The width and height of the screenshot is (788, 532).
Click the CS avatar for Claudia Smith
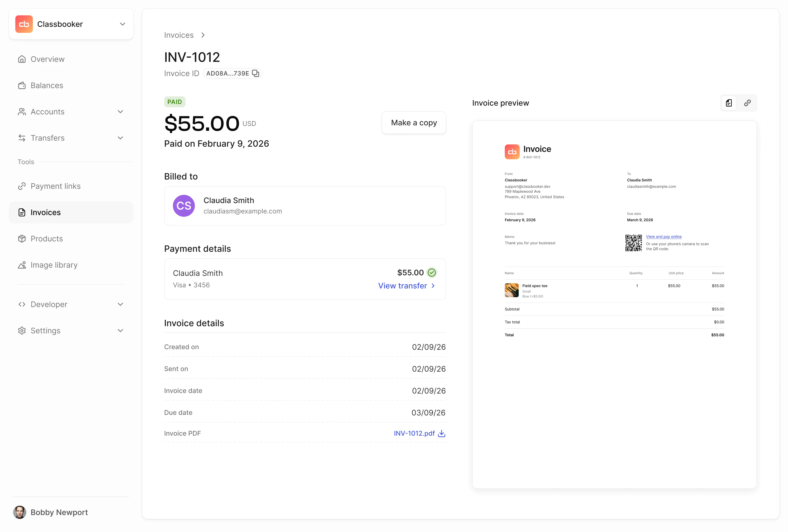tap(184, 206)
